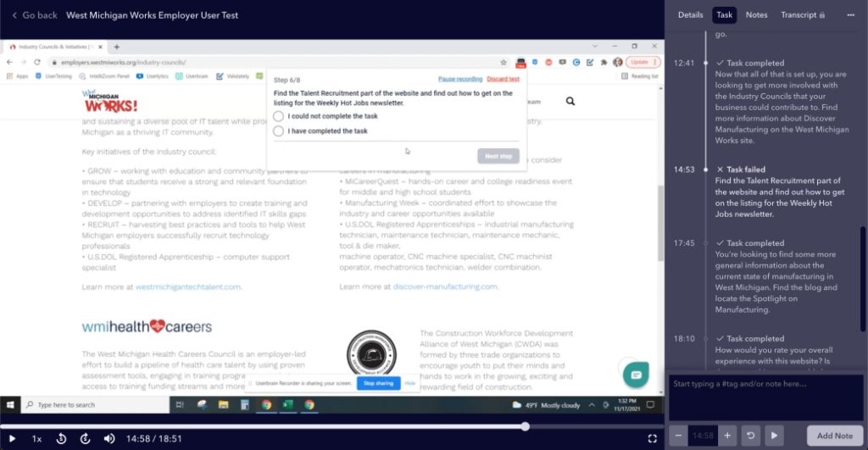The image size is (868, 450).
Task: Click the website search magnifier icon
Action: 570,102
